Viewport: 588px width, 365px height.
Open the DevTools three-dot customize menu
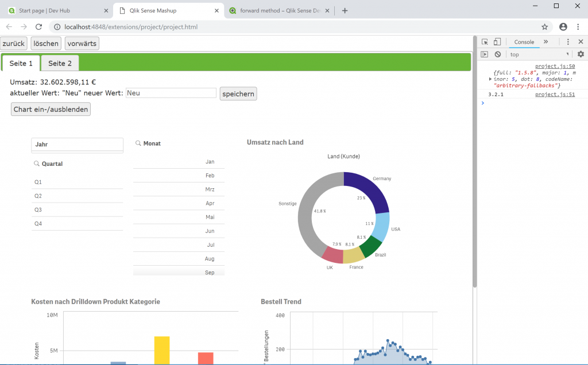tap(567, 41)
